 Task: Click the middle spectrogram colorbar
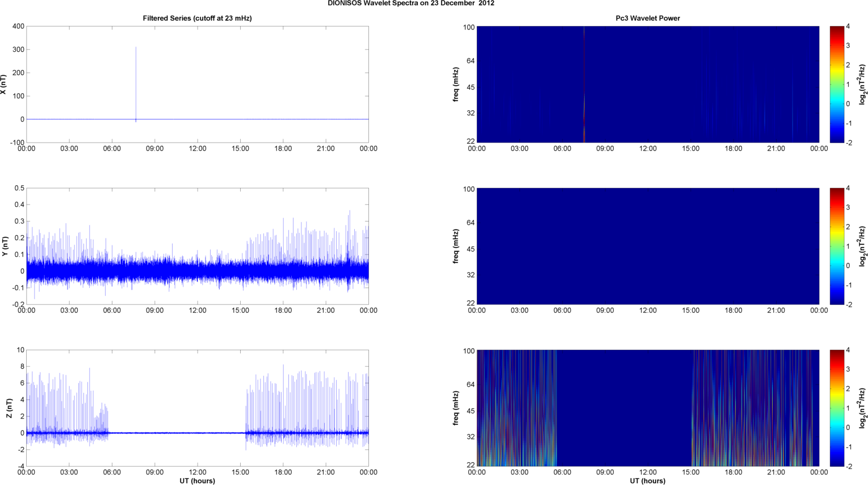coord(837,246)
